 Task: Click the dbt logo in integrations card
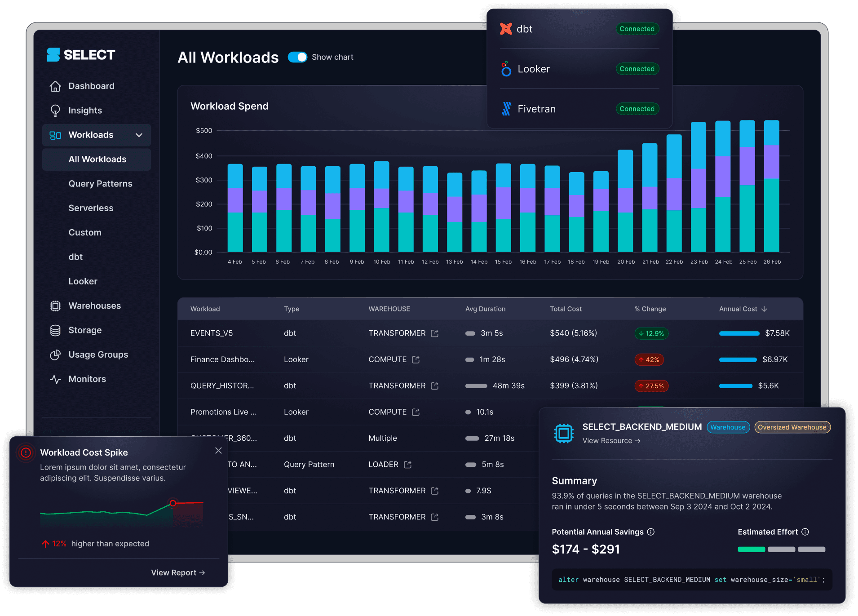[506, 29]
